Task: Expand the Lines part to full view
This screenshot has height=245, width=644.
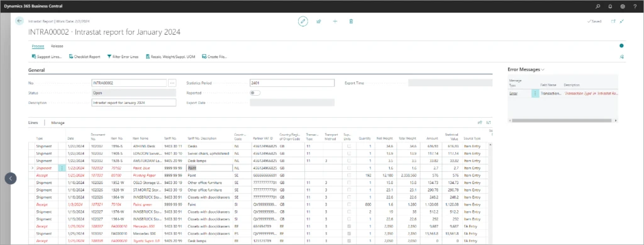Action: tap(489, 122)
